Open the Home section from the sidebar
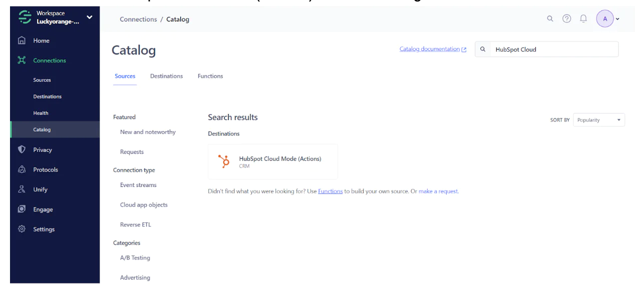This screenshot has width=644, height=290. click(22, 40)
